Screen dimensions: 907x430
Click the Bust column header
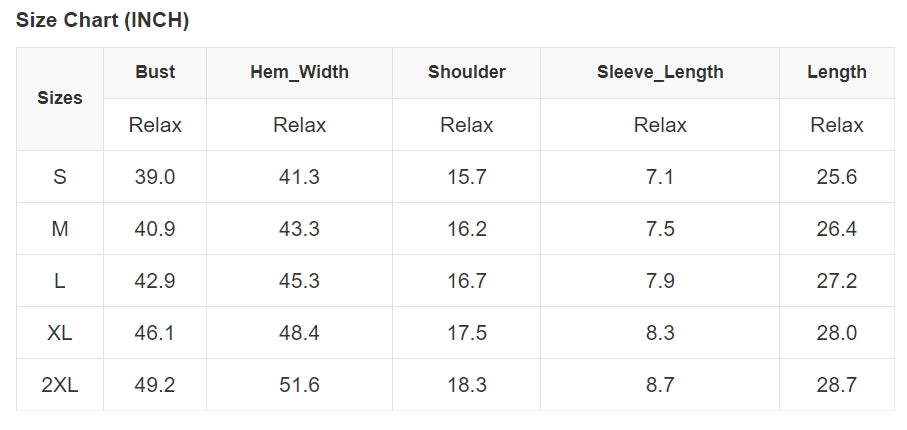155,72
